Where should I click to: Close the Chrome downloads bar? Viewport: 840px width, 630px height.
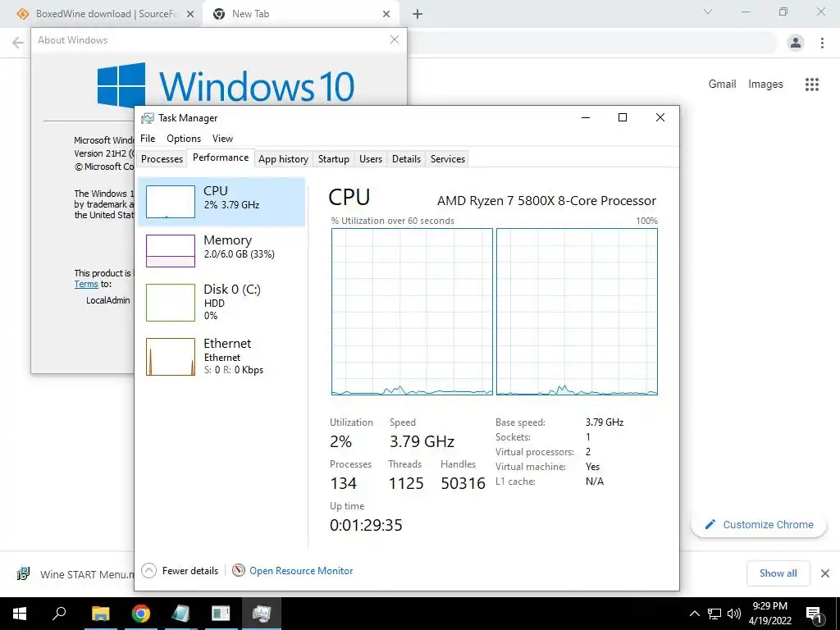tap(825, 573)
